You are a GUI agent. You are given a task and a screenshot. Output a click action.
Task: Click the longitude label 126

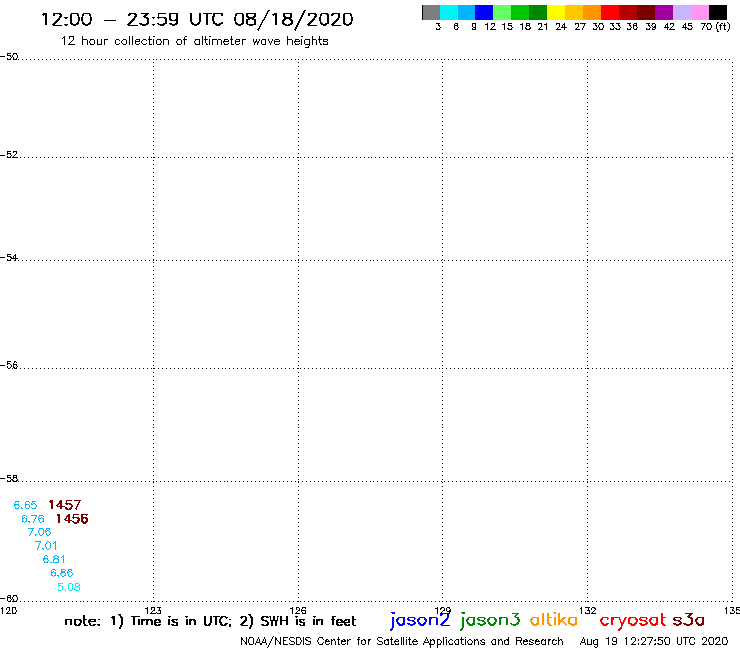point(298,610)
